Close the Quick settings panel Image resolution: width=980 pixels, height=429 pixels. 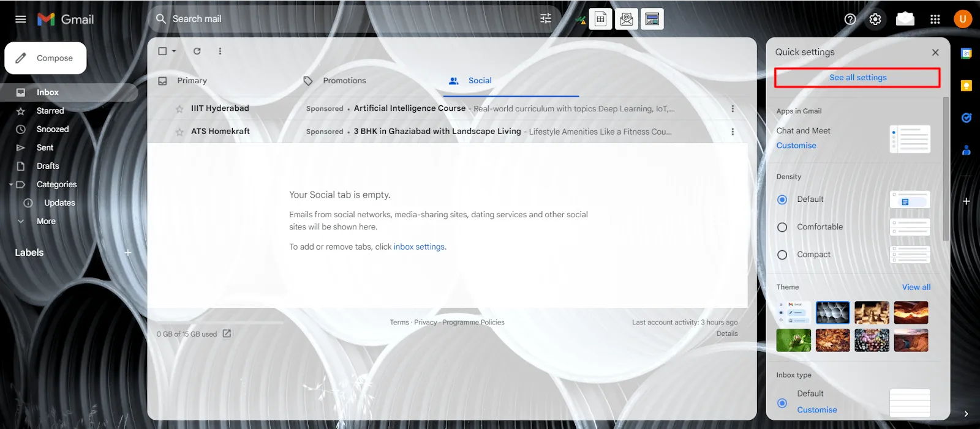point(935,53)
